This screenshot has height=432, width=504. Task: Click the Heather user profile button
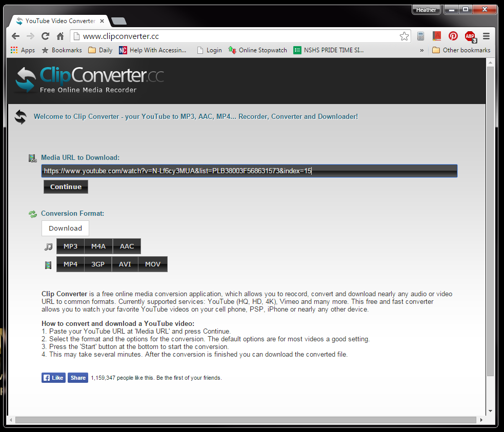pyautogui.click(x=426, y=10)
